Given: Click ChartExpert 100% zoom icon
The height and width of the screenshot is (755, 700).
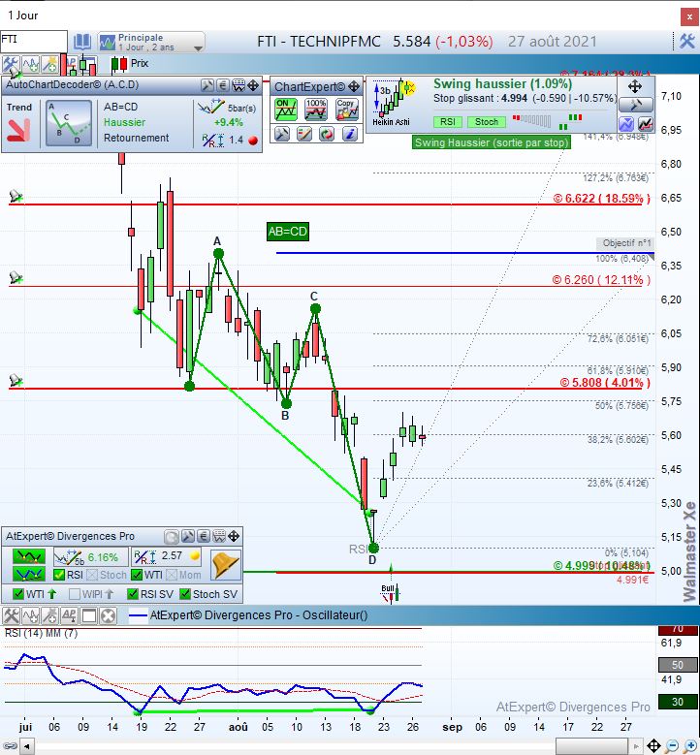Looking at the screenshot, I should point(316,110).
